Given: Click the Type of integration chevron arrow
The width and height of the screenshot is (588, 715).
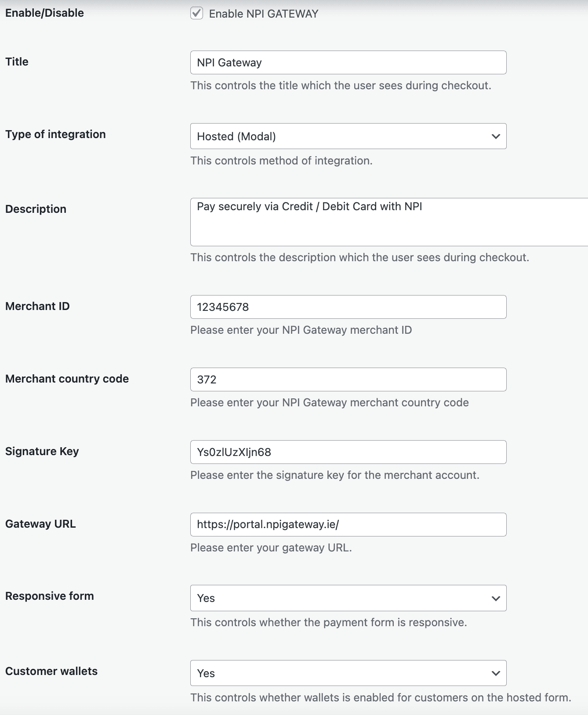Looking at the screenshot, I should (495, 136).
